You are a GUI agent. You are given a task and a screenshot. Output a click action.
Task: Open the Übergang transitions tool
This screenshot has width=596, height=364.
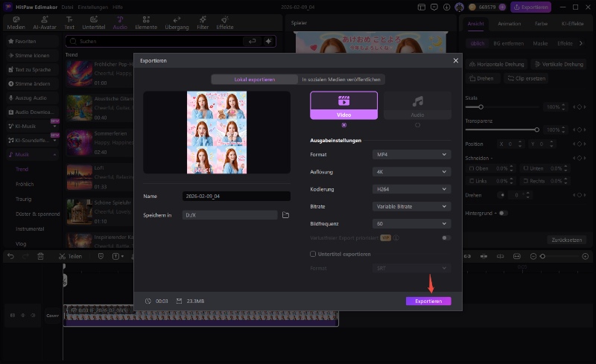[177, 23]
